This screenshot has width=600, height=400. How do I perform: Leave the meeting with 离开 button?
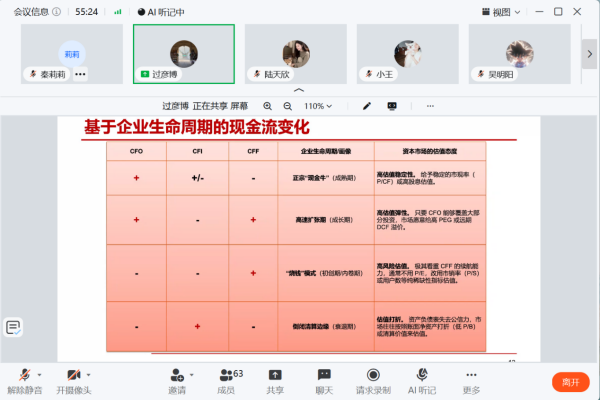pos(571,382)
